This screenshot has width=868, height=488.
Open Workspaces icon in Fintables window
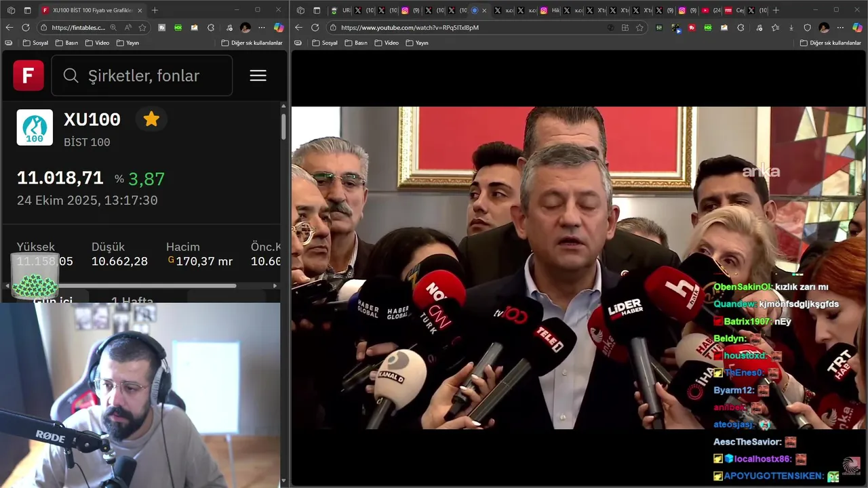pos(9,10)
